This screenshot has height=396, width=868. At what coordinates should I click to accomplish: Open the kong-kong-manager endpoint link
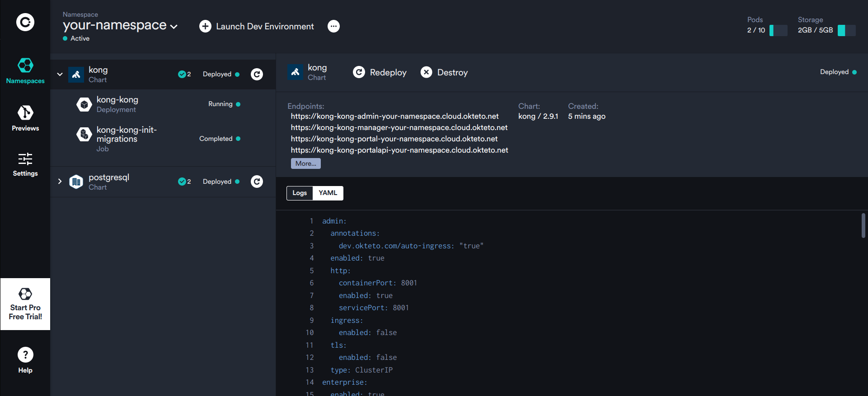click(x=399, y=127)
